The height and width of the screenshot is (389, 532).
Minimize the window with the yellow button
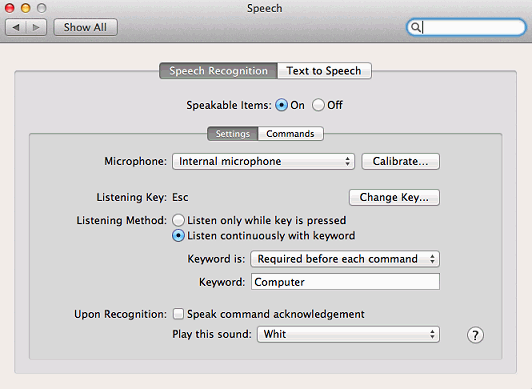(25, 8)
